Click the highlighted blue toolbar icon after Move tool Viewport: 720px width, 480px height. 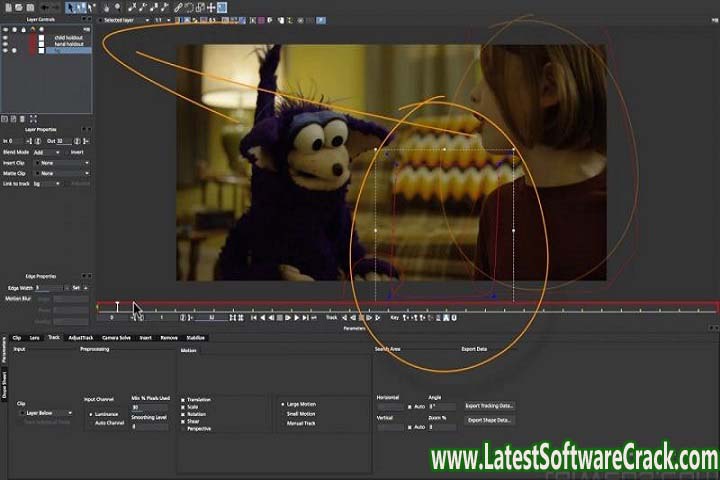coord(222,7)
